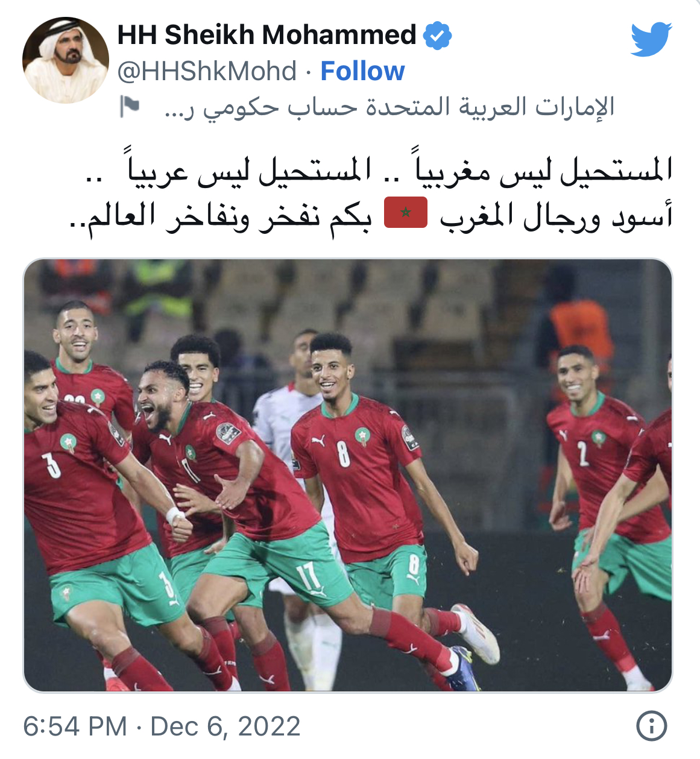
Task: Click the HH Sheikh Mohammed display name
Action: [266, 35]
